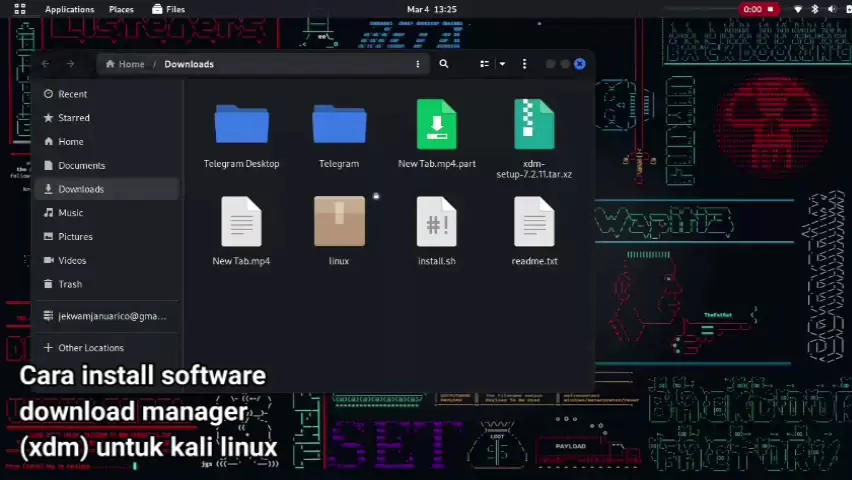Select the readme.txt file
The width and height of the screenshot is (852, 480).
pyautogui.click(x=534, y=224)
